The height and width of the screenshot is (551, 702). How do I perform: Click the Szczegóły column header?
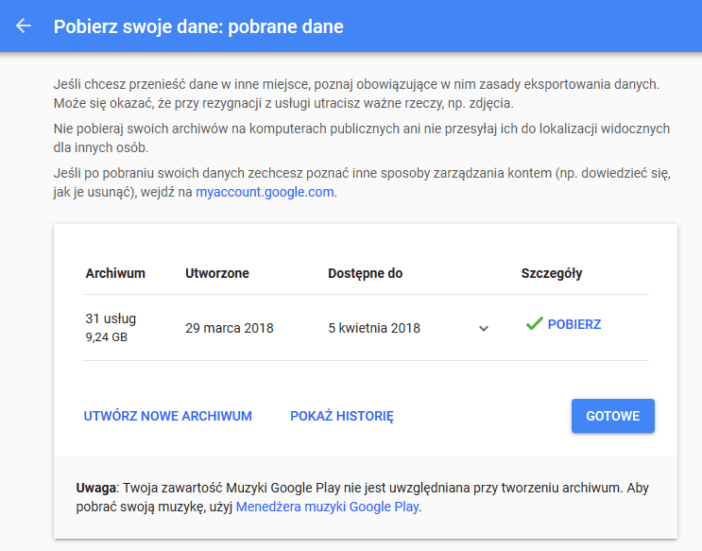(x=552, y=273)
